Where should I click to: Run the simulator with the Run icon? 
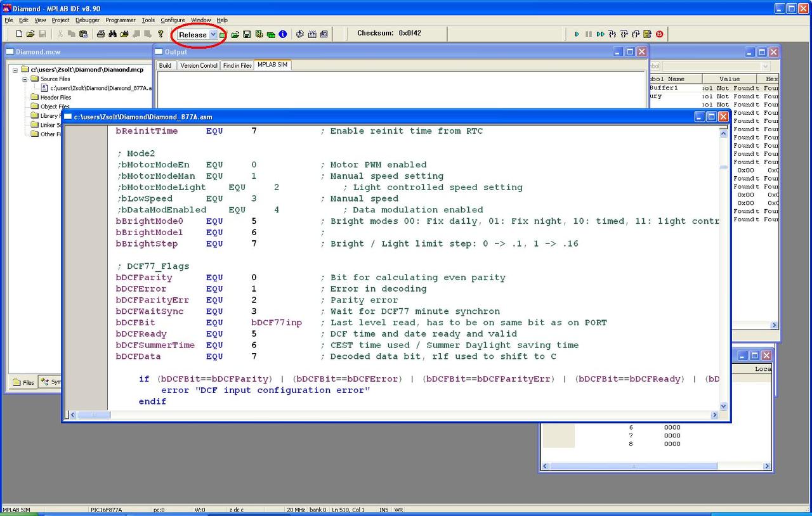pyautogui.click(x=577, y=34)
